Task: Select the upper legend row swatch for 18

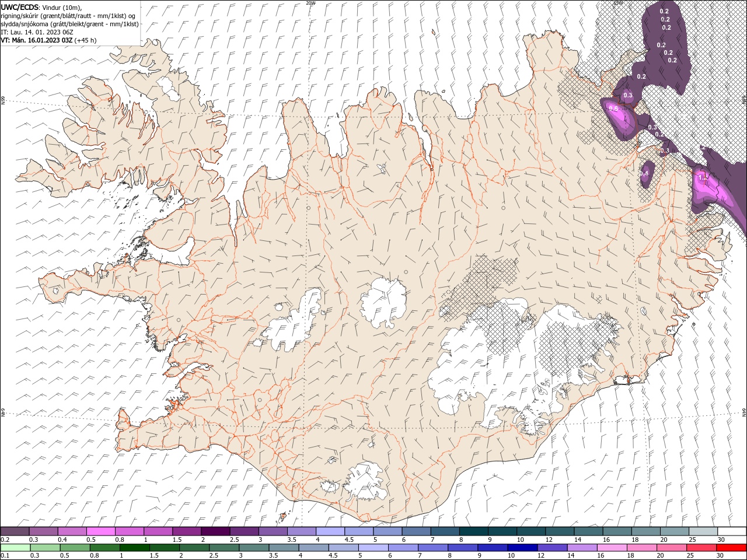Action: 645,531
